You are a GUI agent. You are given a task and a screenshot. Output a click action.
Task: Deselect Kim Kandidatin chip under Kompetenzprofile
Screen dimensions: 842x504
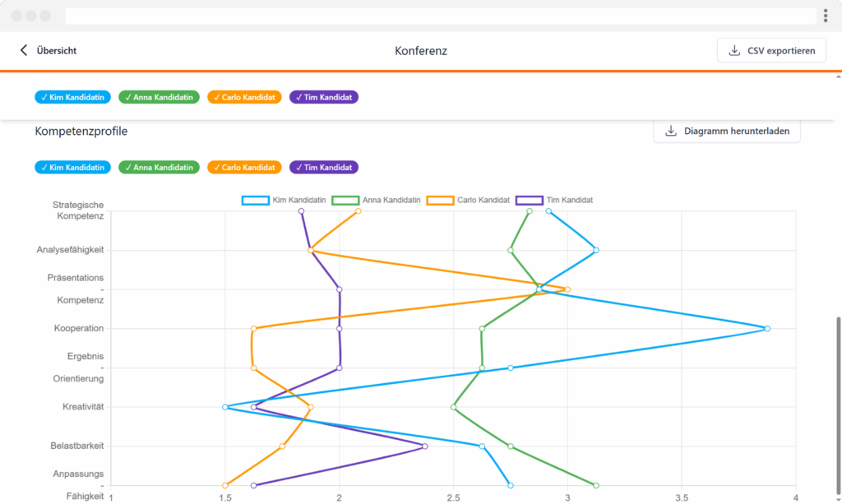[x=72, y=167]
